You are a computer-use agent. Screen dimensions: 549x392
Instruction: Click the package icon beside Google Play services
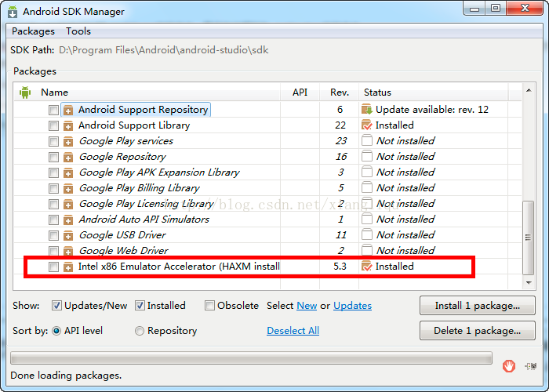pos(68,141)
